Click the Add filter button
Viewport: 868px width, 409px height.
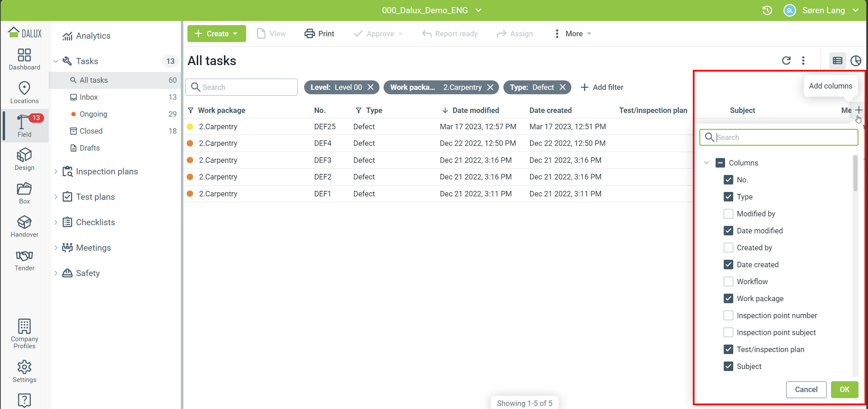coord(602,87)
